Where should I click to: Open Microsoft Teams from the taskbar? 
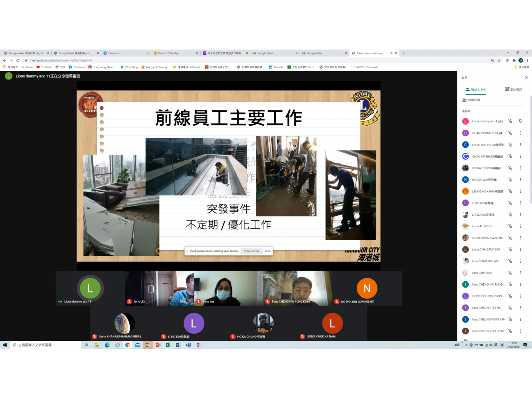(x=189, y=345)
